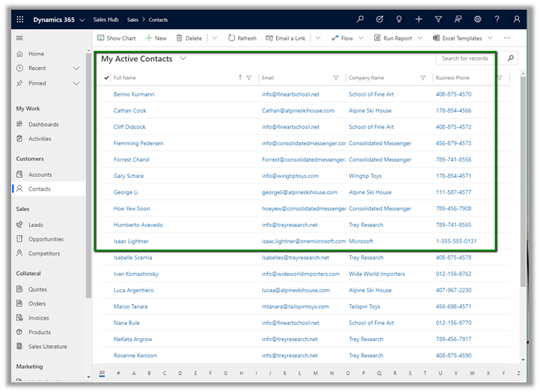This screenshot has height=392, width=540.
Task: Open the help question mark icon
Action: (x=497, y=19)
